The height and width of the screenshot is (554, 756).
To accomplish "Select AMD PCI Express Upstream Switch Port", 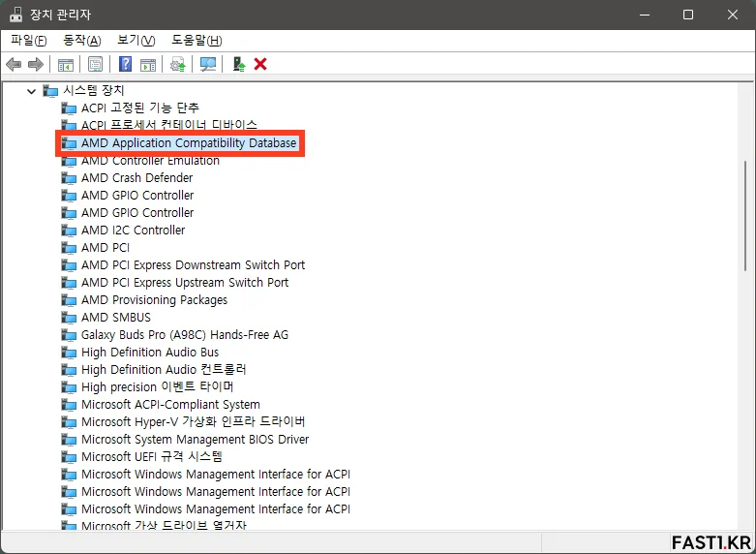I will coord(185,282).
